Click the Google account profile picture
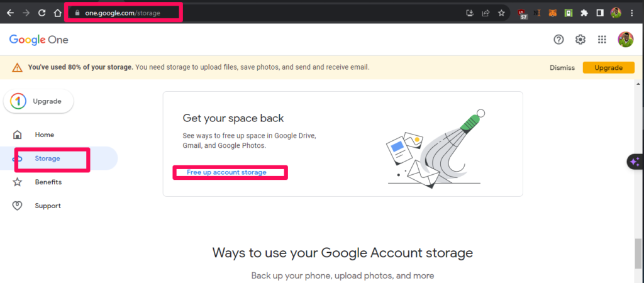Image resolution: width=644 pixels, height=283 pixels. pyautogui.click(x=626, y=40)
